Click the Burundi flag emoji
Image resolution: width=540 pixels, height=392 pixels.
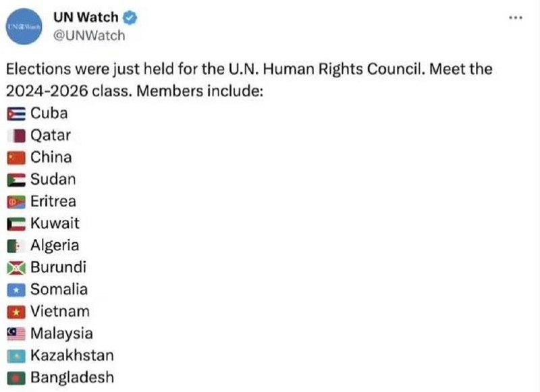[16, 268]
